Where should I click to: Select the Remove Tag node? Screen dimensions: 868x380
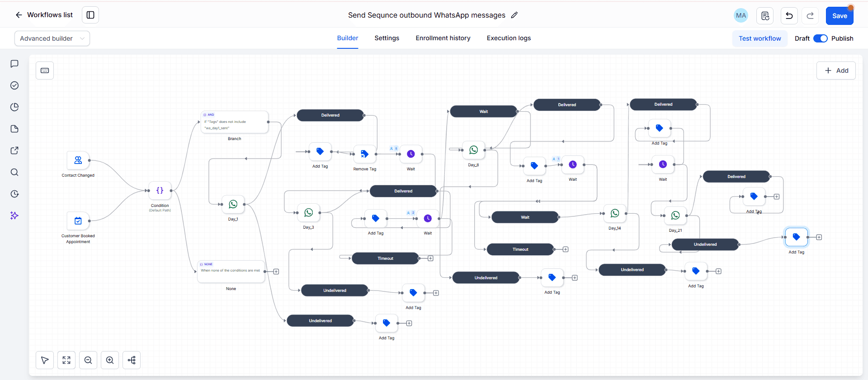click(365, 154)
